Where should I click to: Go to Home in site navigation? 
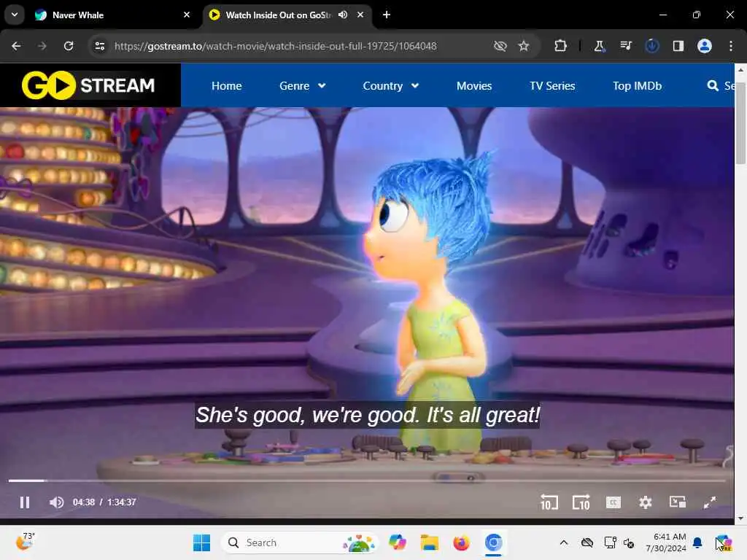tap(226, 86)
